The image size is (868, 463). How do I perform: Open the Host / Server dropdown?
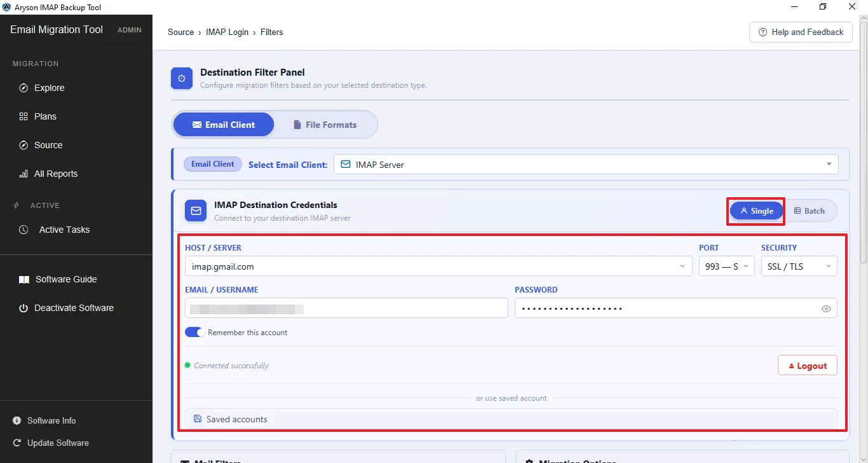point(438,266)
